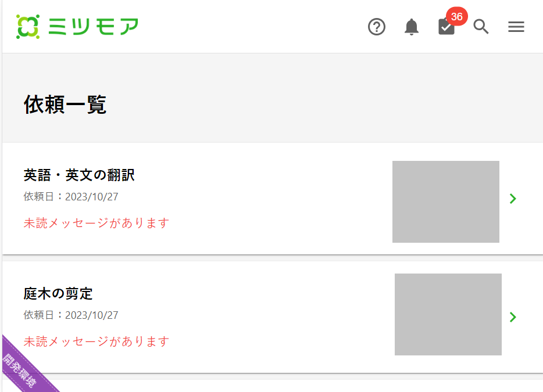Click the request date under 庭木の剪定
This screenshot has width=543, height=392.
pyautogui.click(x=71, y=315)
